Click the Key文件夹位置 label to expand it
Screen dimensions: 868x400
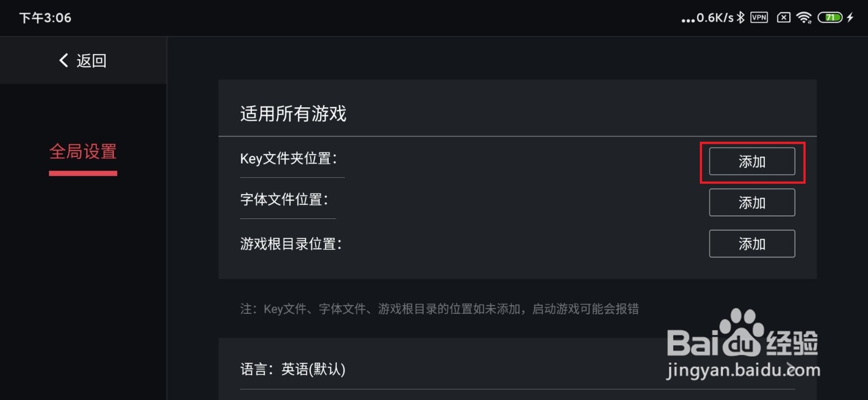(288, 158)
